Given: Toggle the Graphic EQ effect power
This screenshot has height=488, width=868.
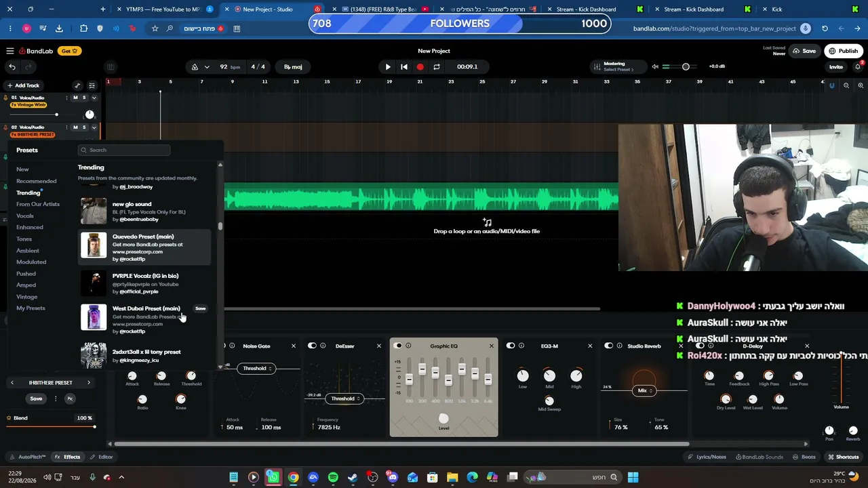Looking at the screenshot, I should (x=398, y=346).
